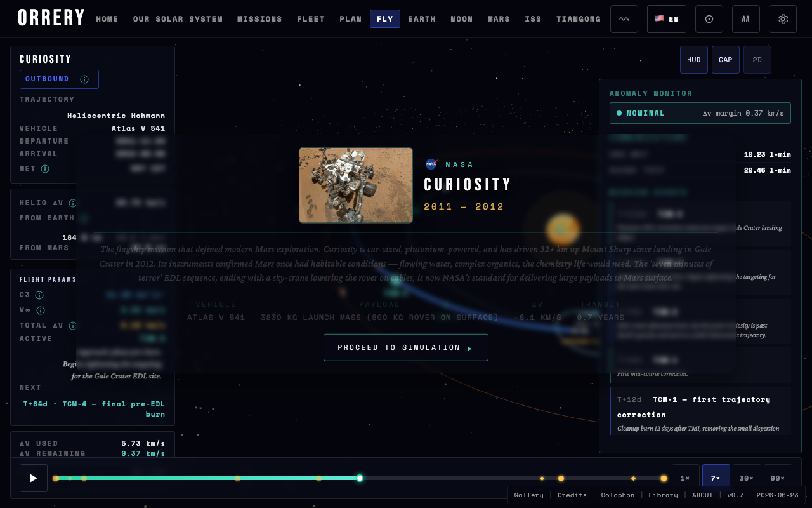The width and height of the screenshot is (812, 508).
Task: Open the settings gear
Action: click(783, 19)
